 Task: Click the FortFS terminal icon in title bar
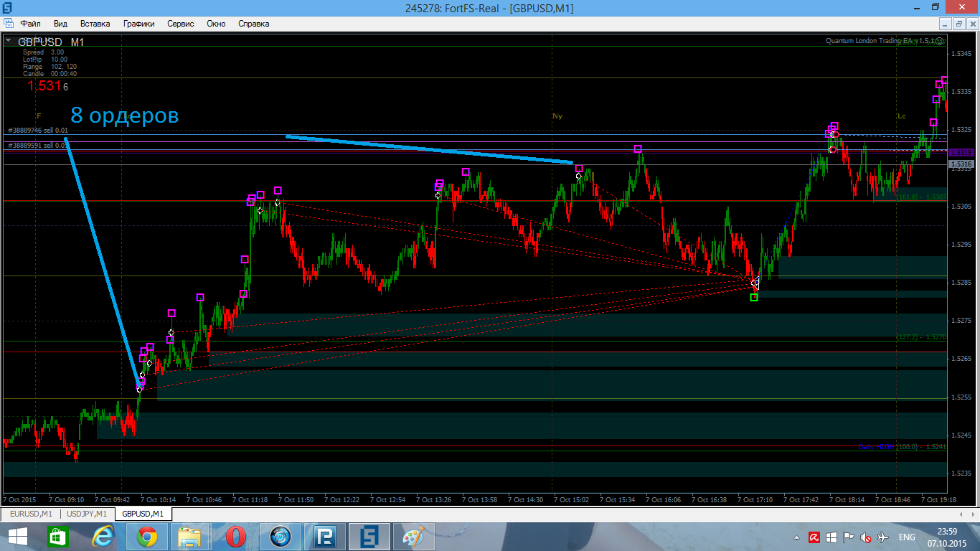pyautogui.click(x=6, y=7)
